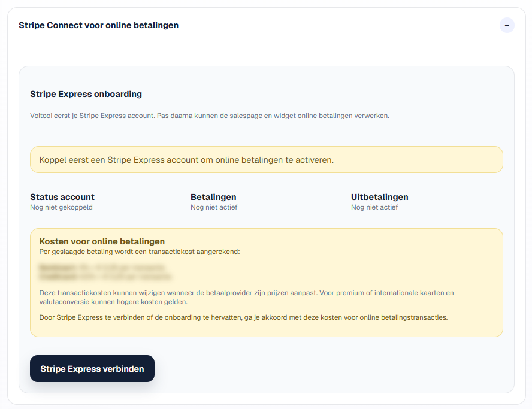Click the 'Stripe Connect voor online betalingen' heading
The height and width of the screenshot is (409, 532).
98,25
